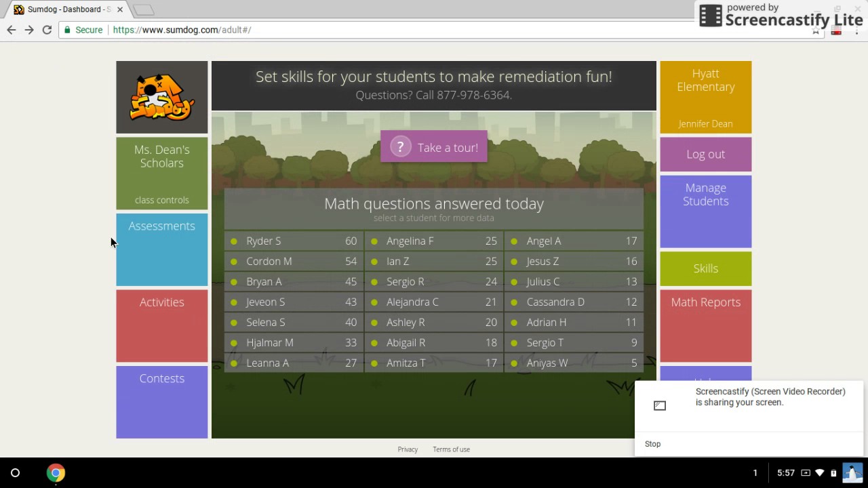The width and height of the screenshot is (868, 488).
Task: Click the Secure padlock indicator
Action: (x=83, y=30)
